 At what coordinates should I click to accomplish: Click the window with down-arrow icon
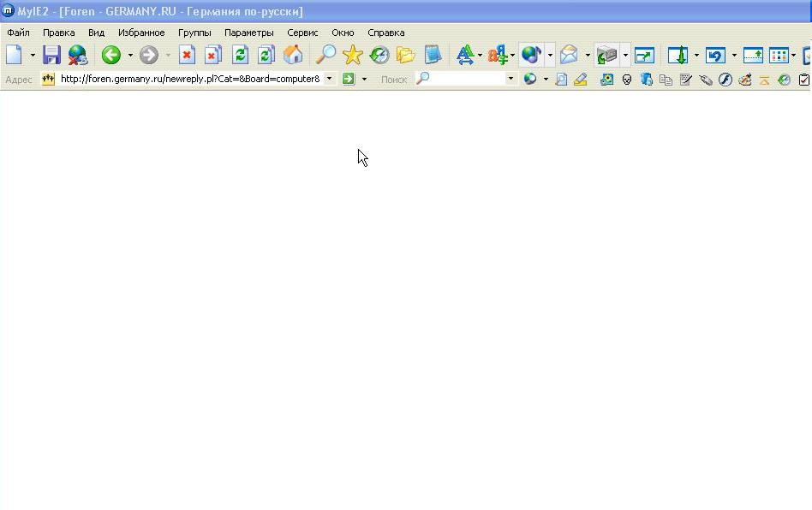point(678,55)
